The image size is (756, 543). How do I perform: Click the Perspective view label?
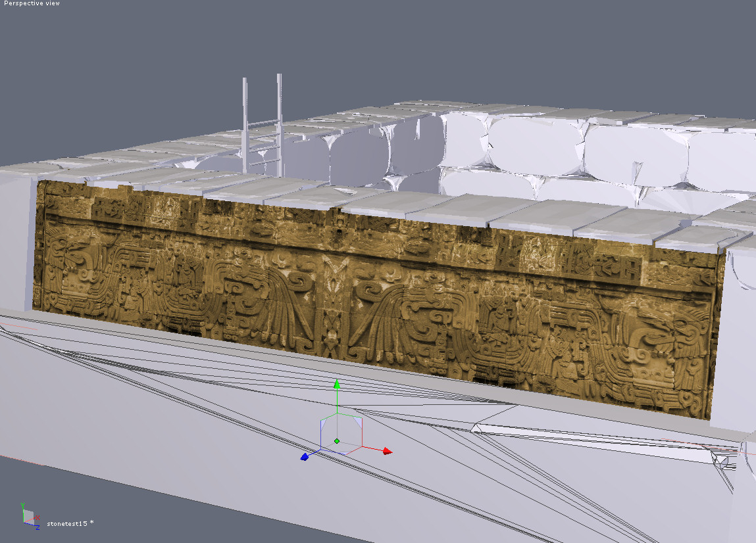(32, 3)
